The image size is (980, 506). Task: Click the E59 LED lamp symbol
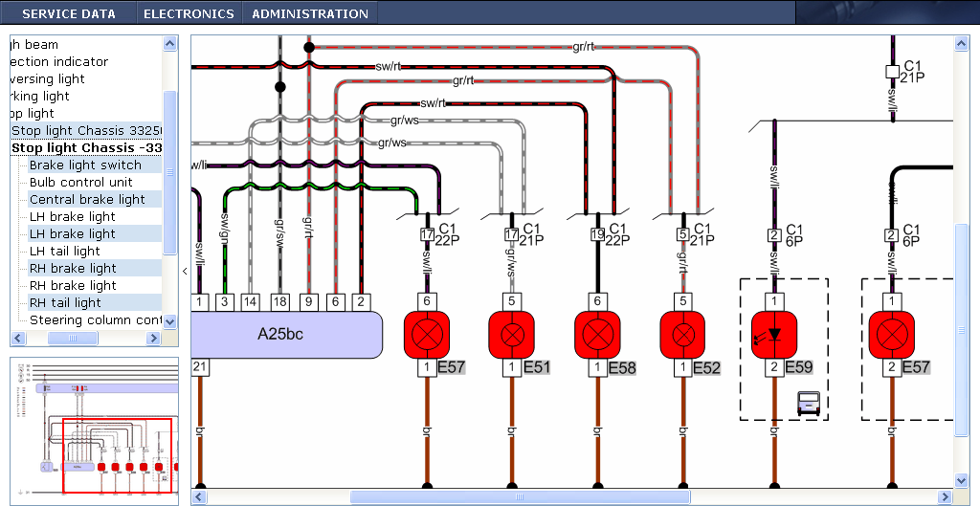pyautogui.click(x=773, y=335)
